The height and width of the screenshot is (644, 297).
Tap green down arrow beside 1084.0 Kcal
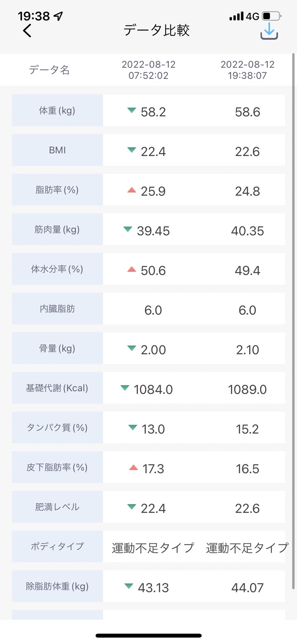[125, 388]
